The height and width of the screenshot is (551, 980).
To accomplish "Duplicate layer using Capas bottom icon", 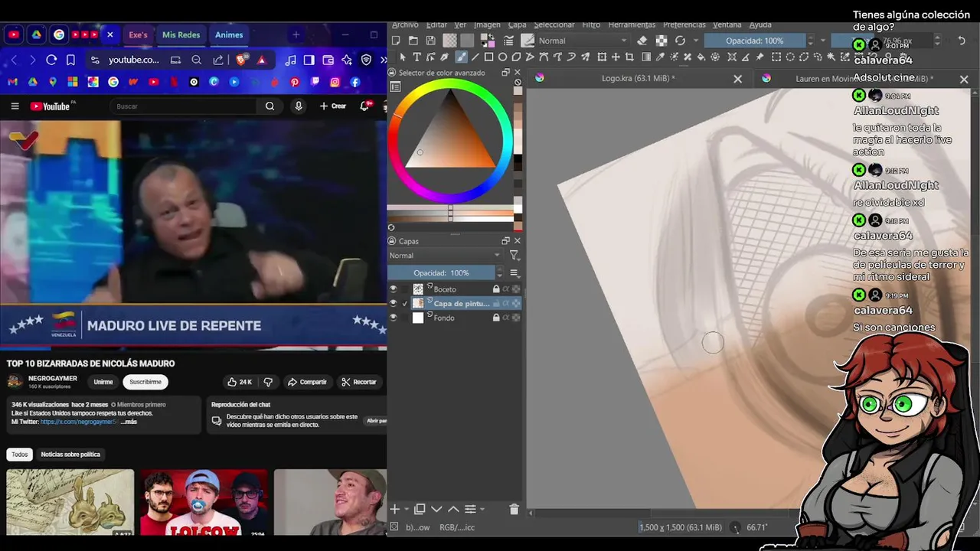I will point(420,509).
